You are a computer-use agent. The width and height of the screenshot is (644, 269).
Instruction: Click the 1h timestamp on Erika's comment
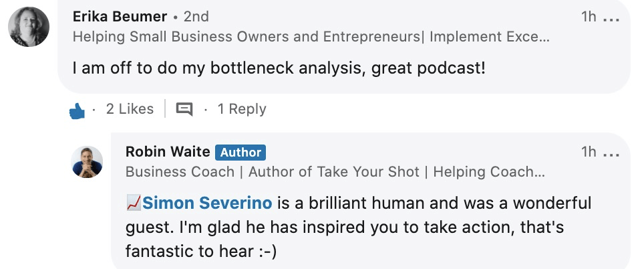coord(588,17)
